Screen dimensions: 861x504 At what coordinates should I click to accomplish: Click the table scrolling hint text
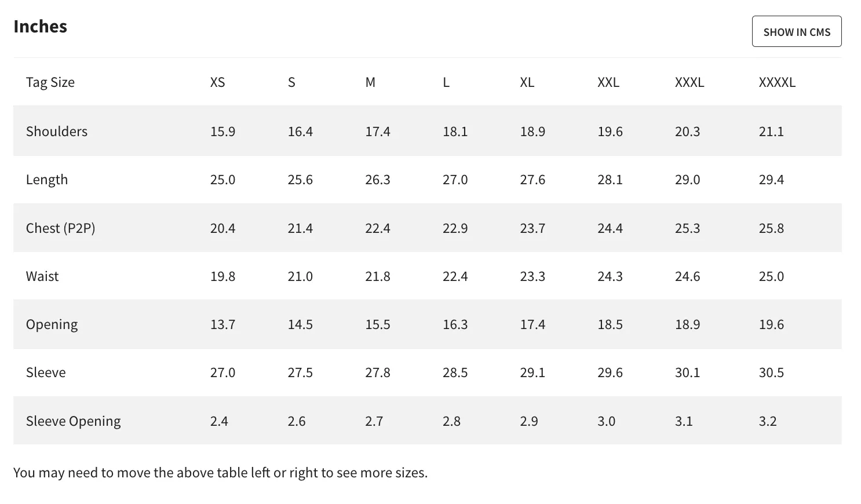[x=221, y=473]
